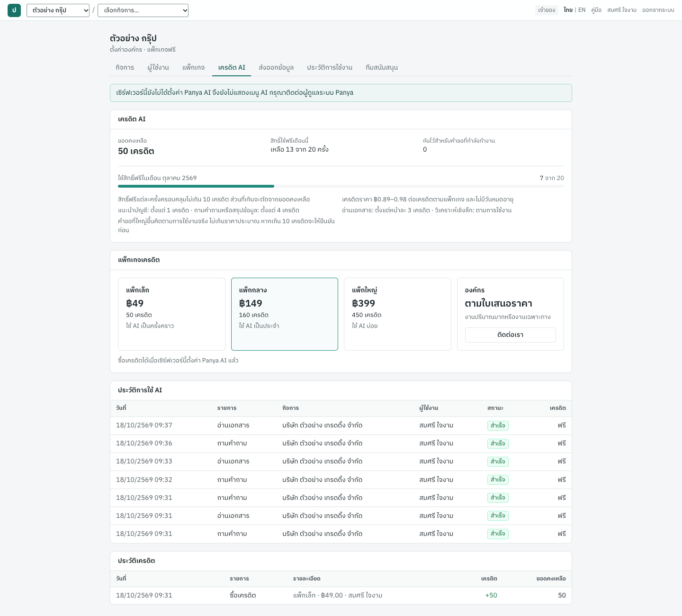
Task: Click the 18/10/2569 09:33 date cell
Action: (x=144, y=462)
